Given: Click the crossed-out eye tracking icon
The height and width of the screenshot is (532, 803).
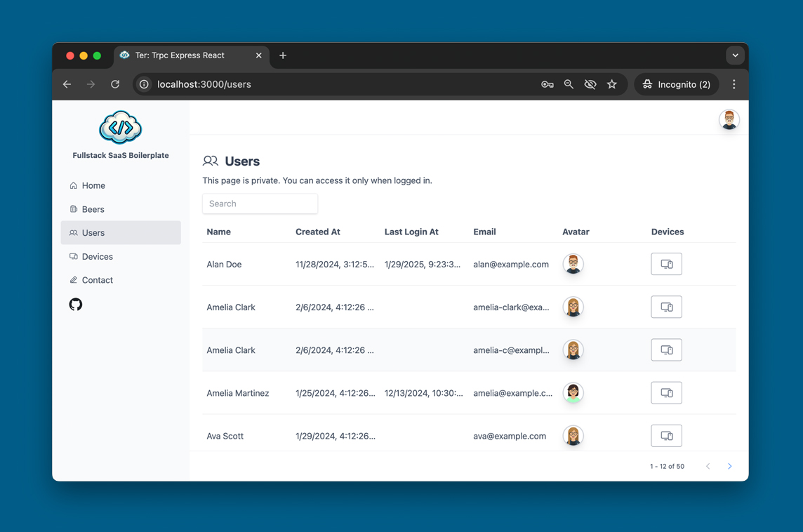Looking at the screenshot, I should tap(590, 84).
